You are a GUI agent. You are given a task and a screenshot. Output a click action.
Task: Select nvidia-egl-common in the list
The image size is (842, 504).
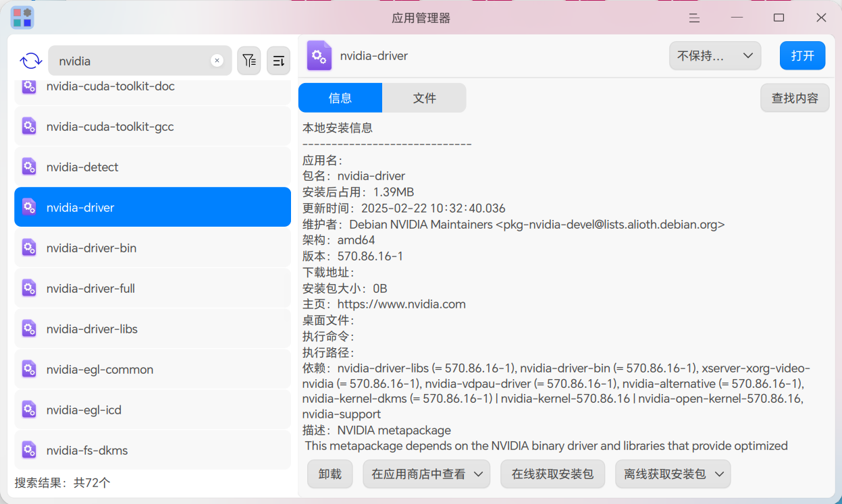[x=153, y=370]
